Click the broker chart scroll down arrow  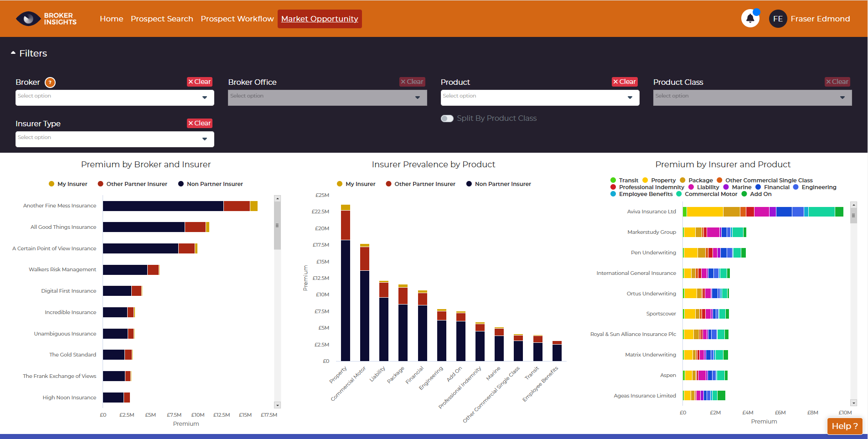(277, 405)
